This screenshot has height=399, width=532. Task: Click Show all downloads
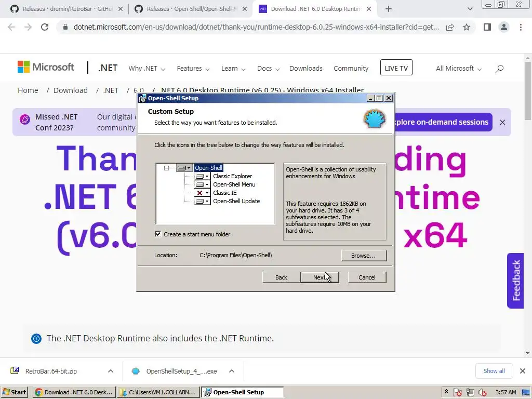pyautogui.click(x=494, y=371)
